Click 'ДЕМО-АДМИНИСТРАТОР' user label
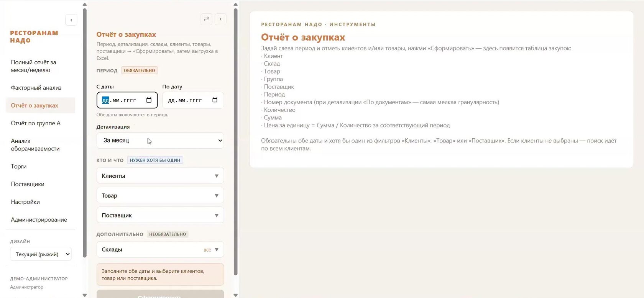 (x=39, y=279)
